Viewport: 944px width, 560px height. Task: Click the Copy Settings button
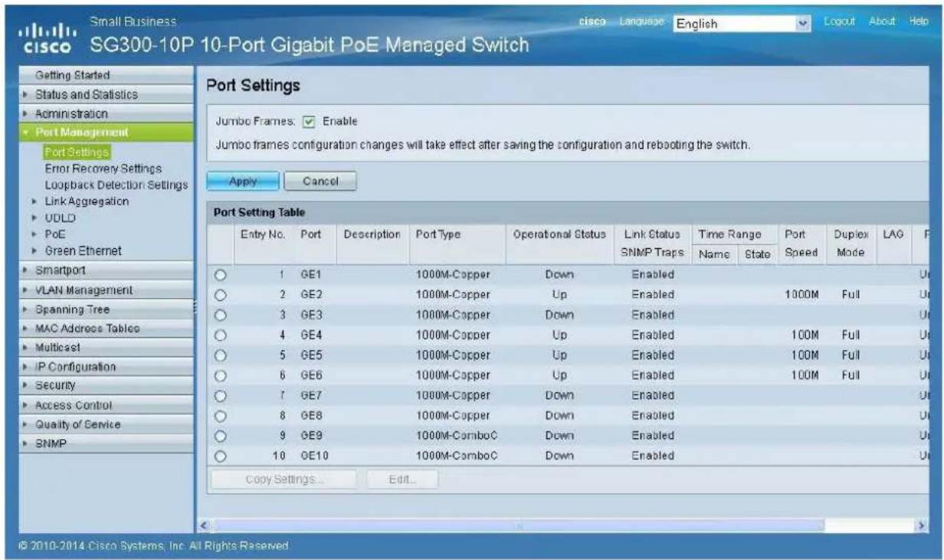tap(285, 480)
